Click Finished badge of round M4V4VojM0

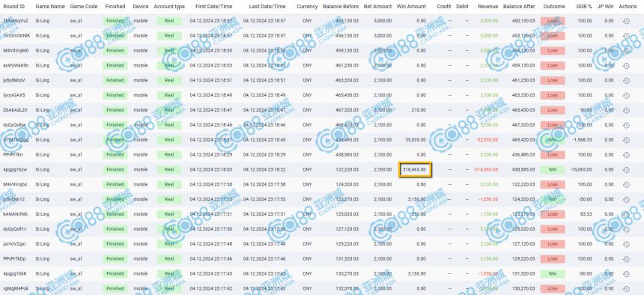(115, 50)
